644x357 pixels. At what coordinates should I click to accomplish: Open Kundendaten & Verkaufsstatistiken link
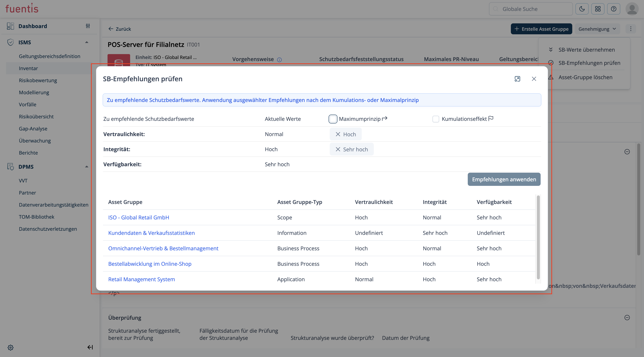pos(151,233)
